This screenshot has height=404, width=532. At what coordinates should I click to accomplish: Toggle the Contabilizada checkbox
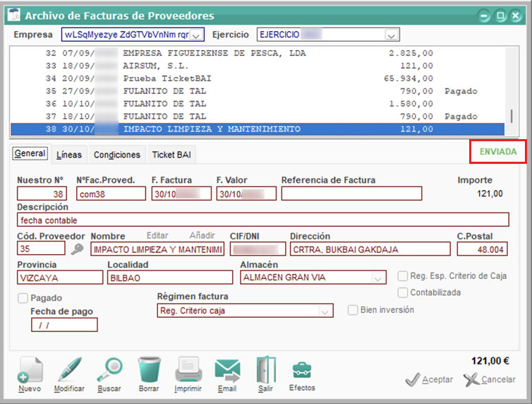tap(403, 292)
